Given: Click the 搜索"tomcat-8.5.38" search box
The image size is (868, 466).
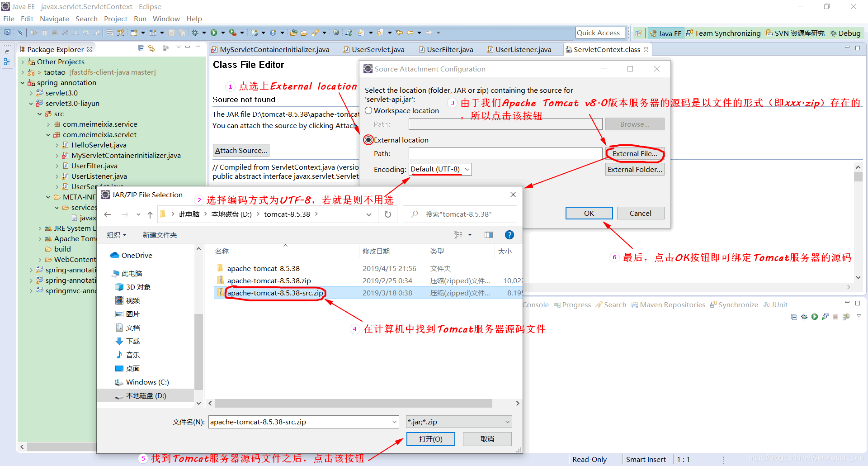Looking at the screenshot, I should pyautogui.click(x=460, y=214).
